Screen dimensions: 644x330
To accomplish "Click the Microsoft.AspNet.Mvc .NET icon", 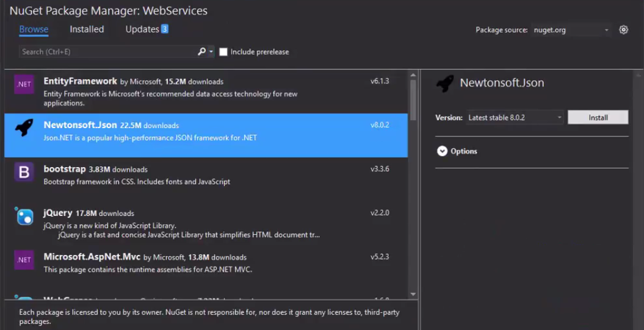I will pyautogui.click(x=24, y=260).
